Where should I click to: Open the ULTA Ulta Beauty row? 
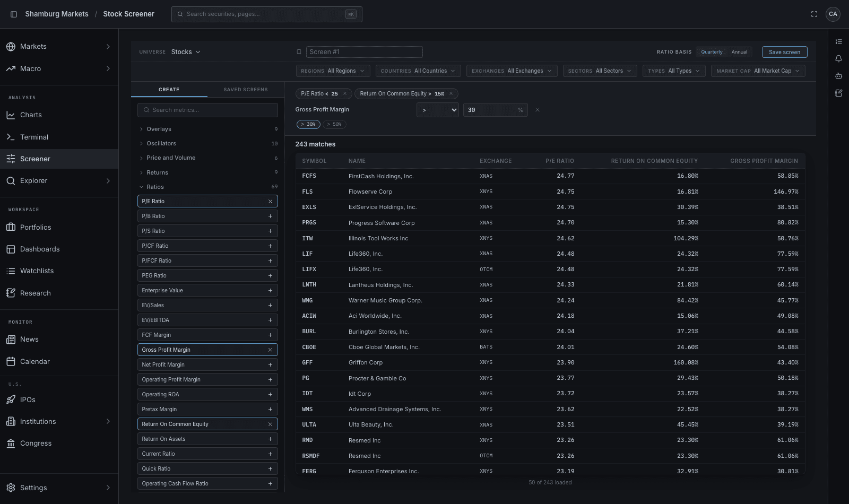click(550, 425)
